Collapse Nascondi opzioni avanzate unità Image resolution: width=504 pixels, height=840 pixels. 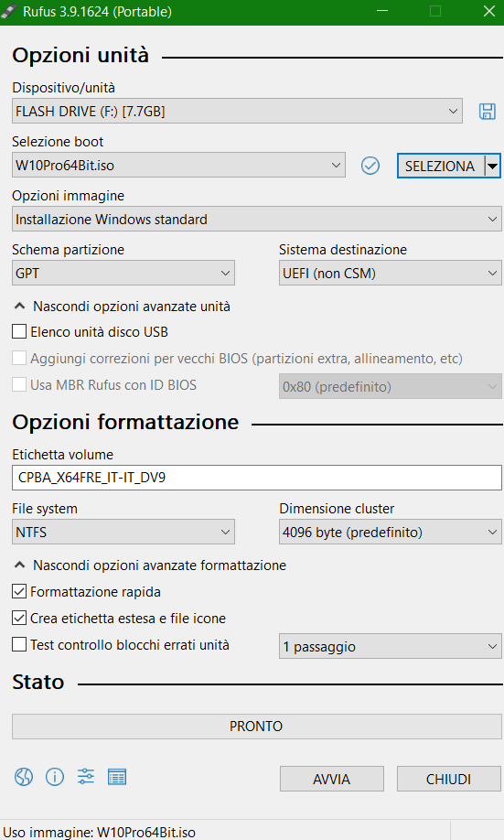[123, 307]
